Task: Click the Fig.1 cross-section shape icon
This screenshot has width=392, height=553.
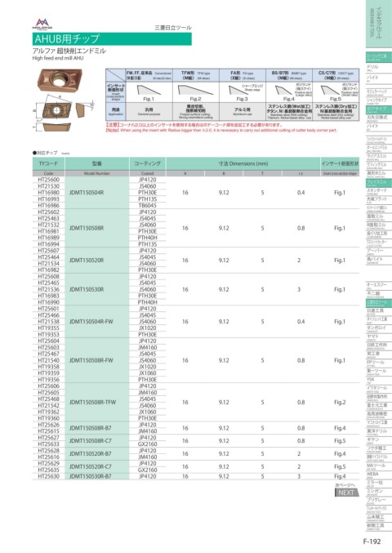Action: point(149,91)
